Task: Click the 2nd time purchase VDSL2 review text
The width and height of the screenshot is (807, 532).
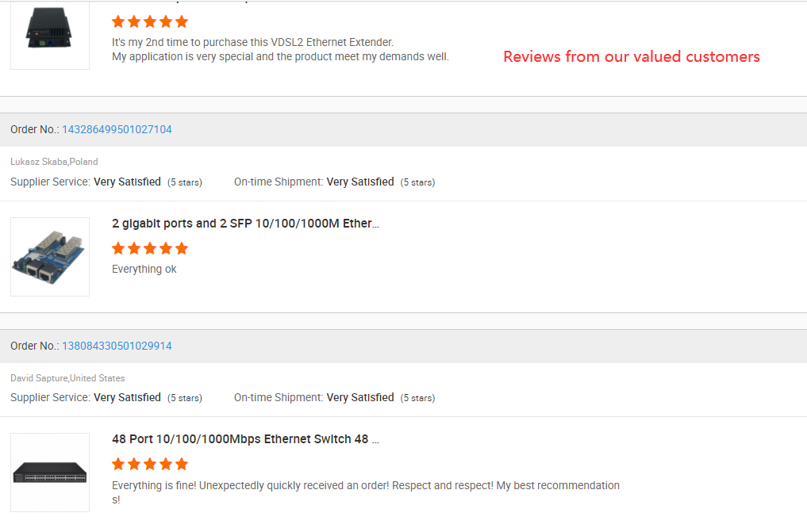Action: [x=280, y=49]
